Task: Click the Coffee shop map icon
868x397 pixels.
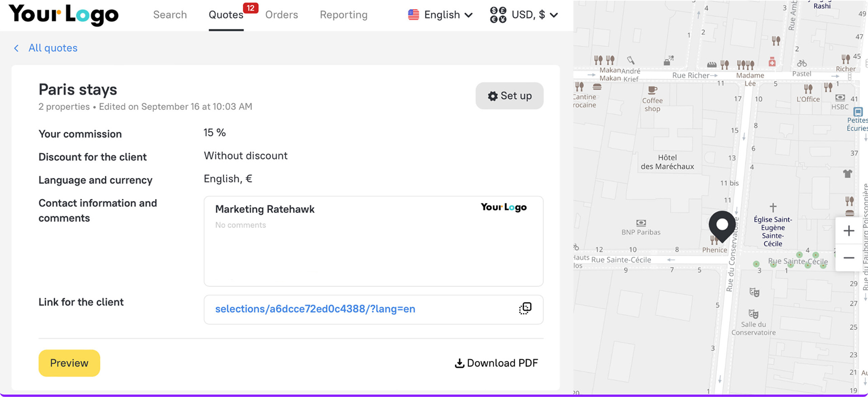Action: tap(652, 90)
